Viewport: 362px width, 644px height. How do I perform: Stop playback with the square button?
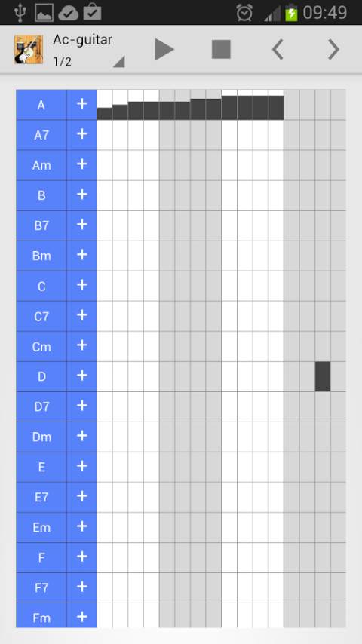pos(221,50)
